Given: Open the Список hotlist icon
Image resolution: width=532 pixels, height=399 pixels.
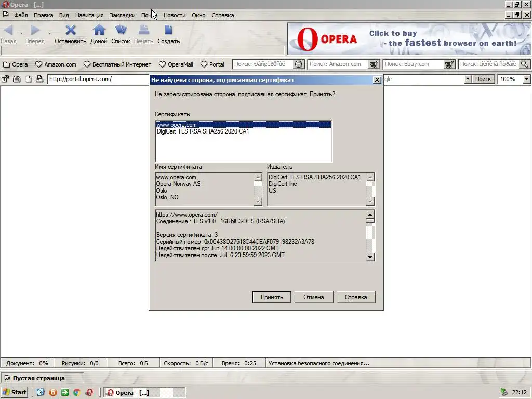Looking at the screenshot, I should (121, 30).
